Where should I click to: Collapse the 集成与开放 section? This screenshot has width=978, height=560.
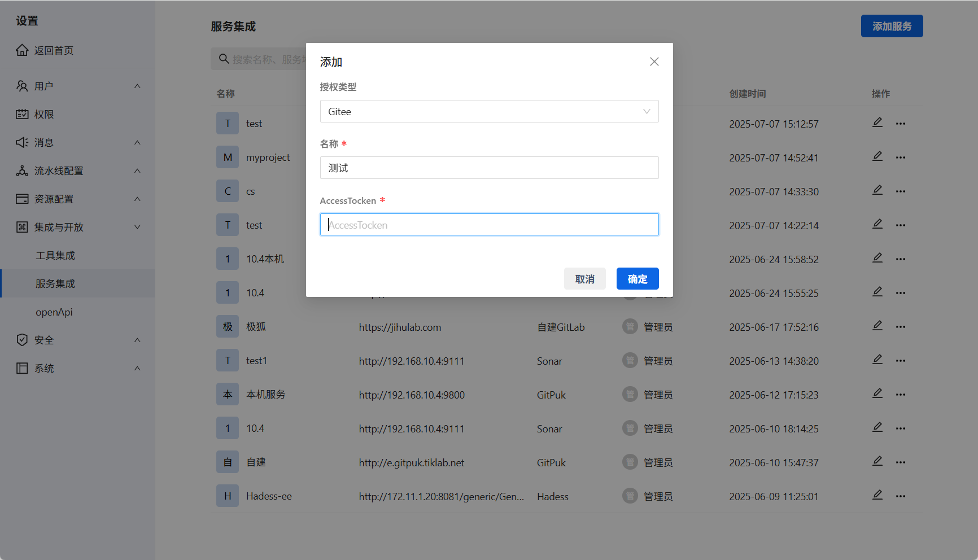tap(137, 227)
